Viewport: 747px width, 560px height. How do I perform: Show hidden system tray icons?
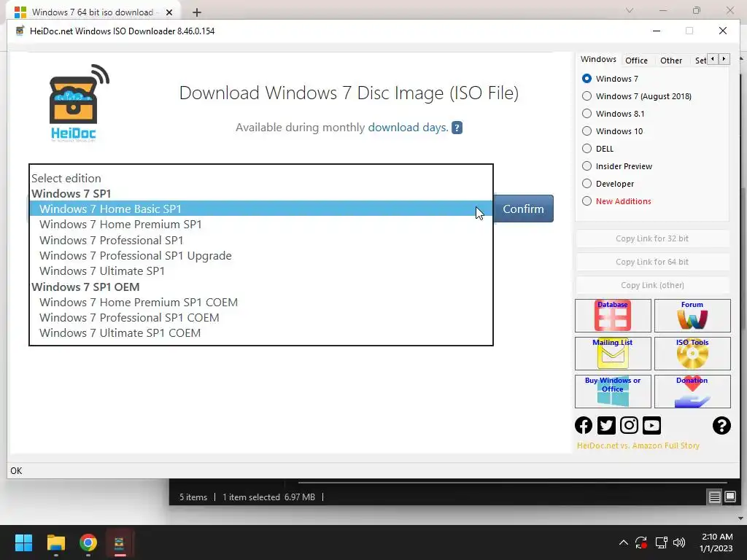623,542
